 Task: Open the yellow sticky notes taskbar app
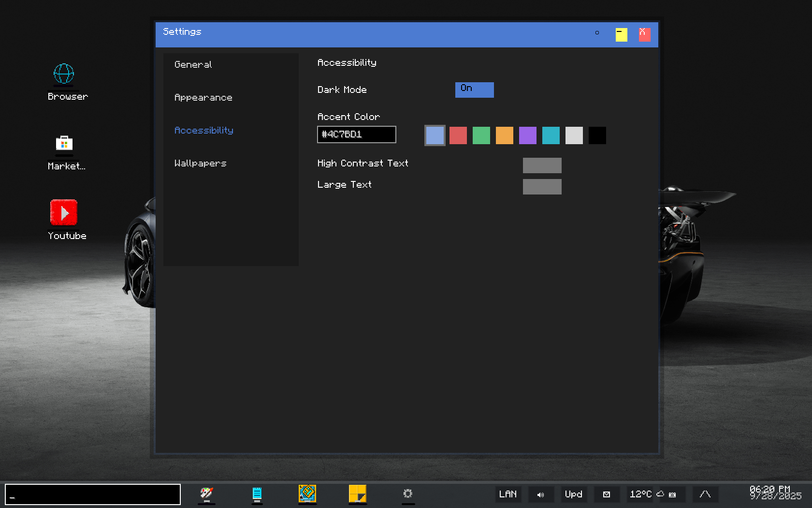coord(358,493)
